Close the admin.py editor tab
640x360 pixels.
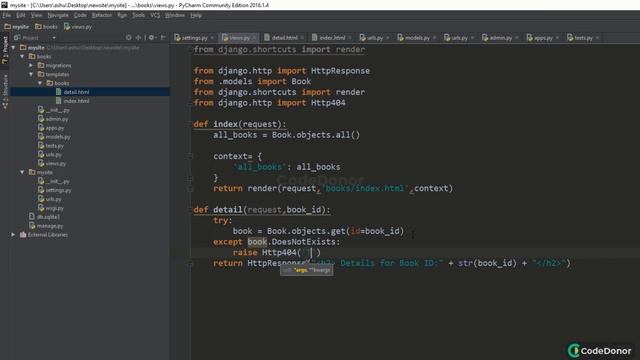517,38
